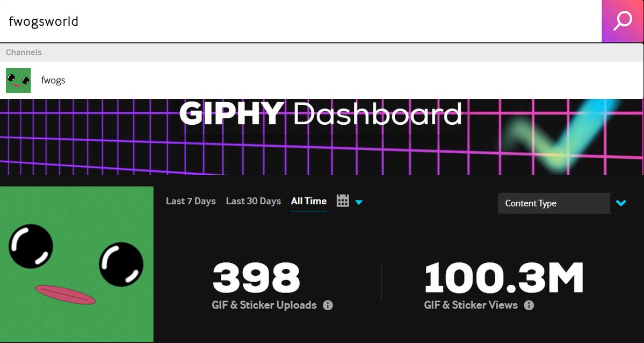Screen dimensions: 644x343
Task: Select the All Time tab
Action: 309,201
